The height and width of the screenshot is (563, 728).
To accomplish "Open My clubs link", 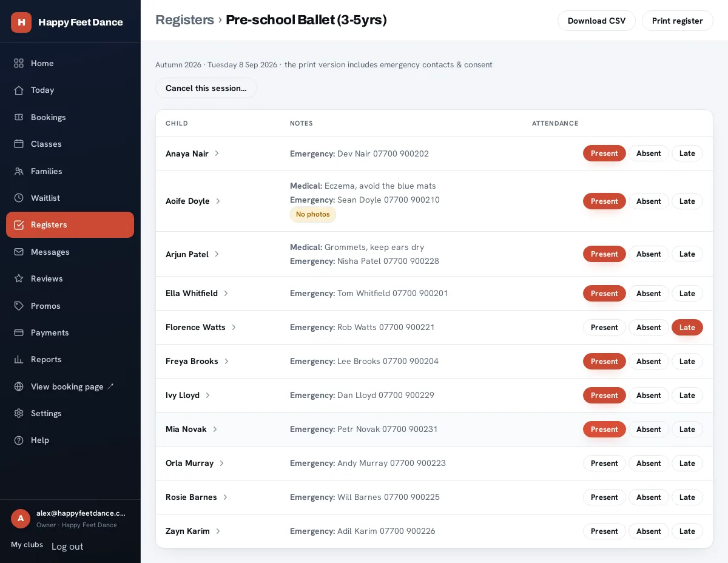I will tap(27, 545).
